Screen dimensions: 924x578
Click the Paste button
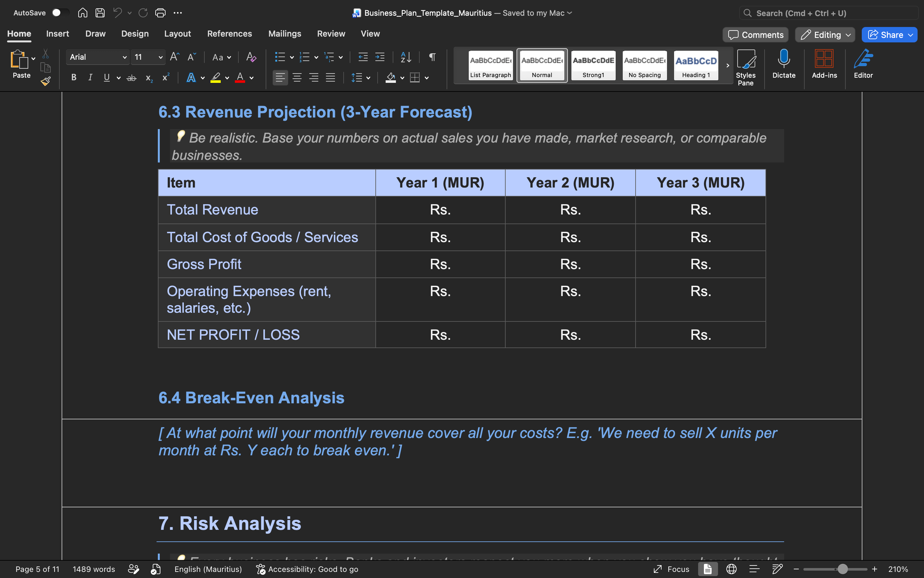click(21, 65)
